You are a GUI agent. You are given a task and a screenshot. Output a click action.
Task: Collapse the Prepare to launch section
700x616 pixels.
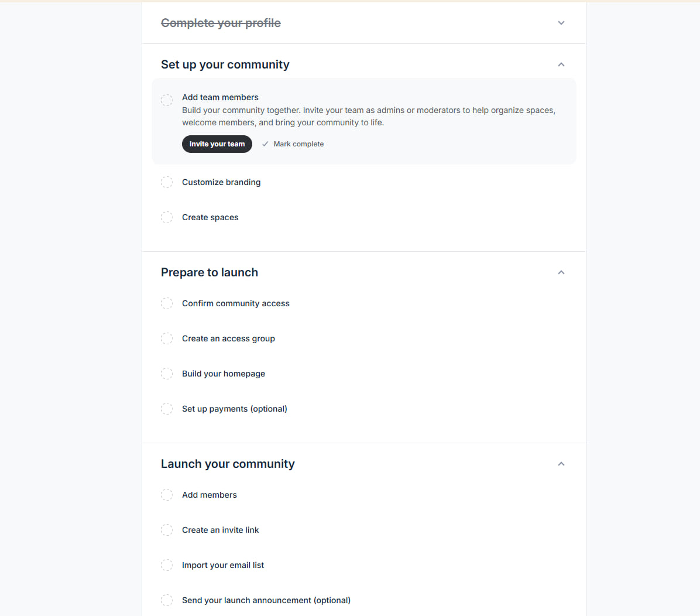[x=561, y=272]
